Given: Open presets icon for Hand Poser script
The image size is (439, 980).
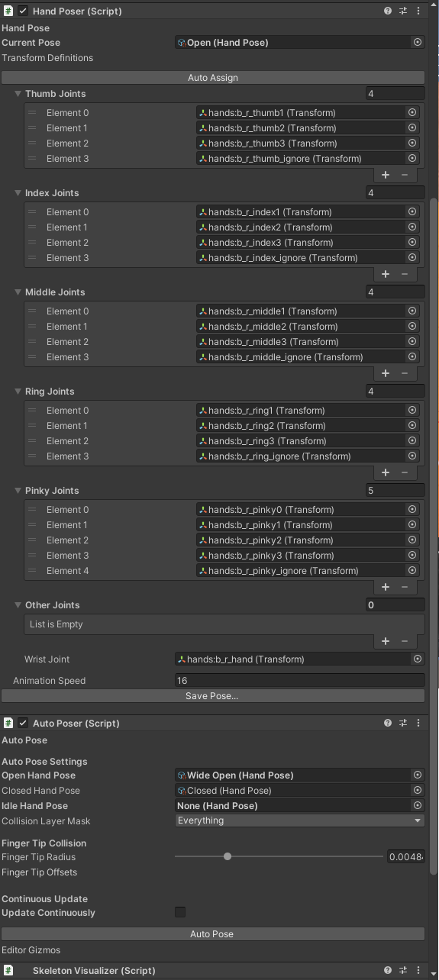Looking at the screenshot, I should coord(403,11).
